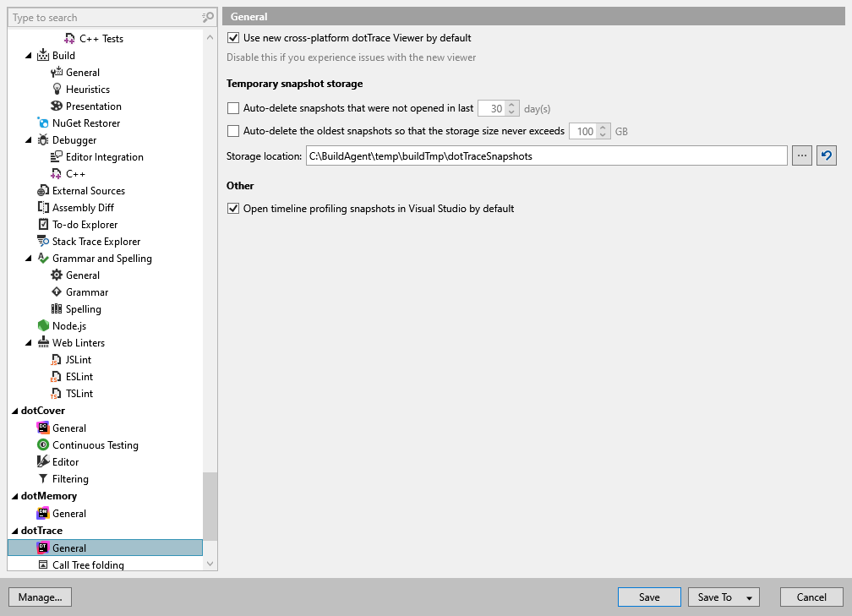Viewport: 852px width, 616px height.
Task: Click the Manage... button
Action: (41, 597)
